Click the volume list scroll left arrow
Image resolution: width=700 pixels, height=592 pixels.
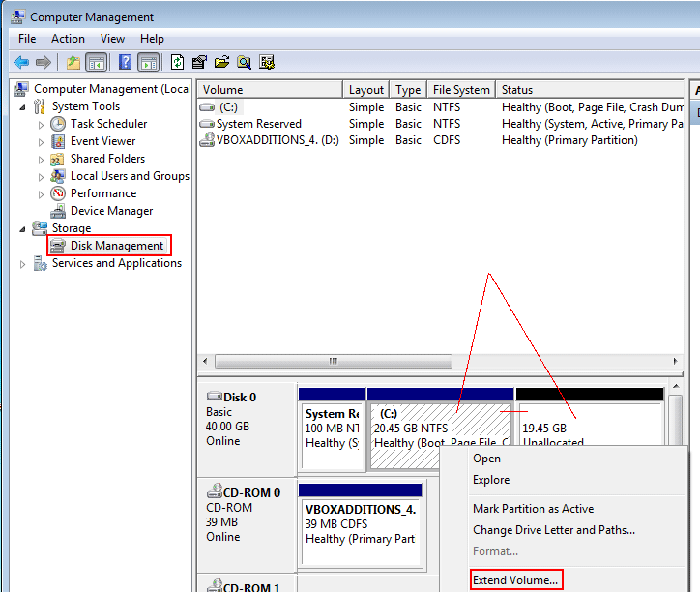pyautogui.click(x=205, y=361)
